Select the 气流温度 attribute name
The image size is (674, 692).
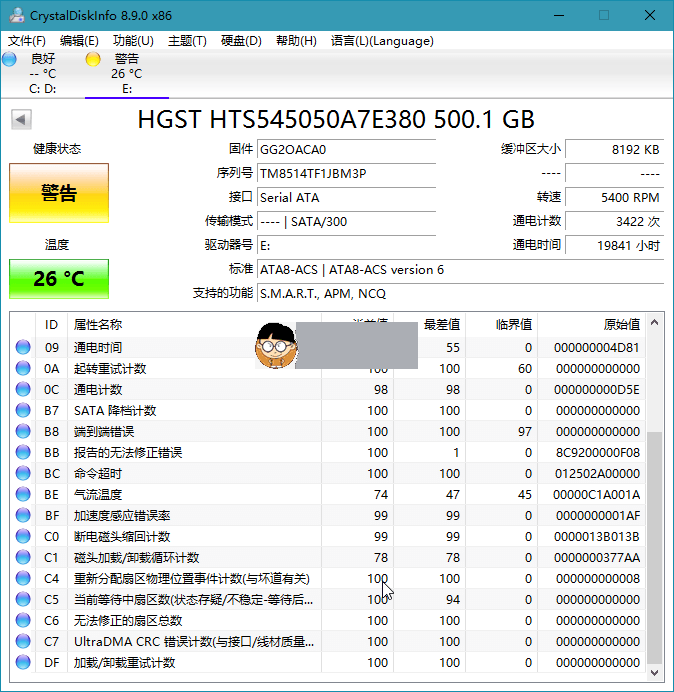[98, 494]
